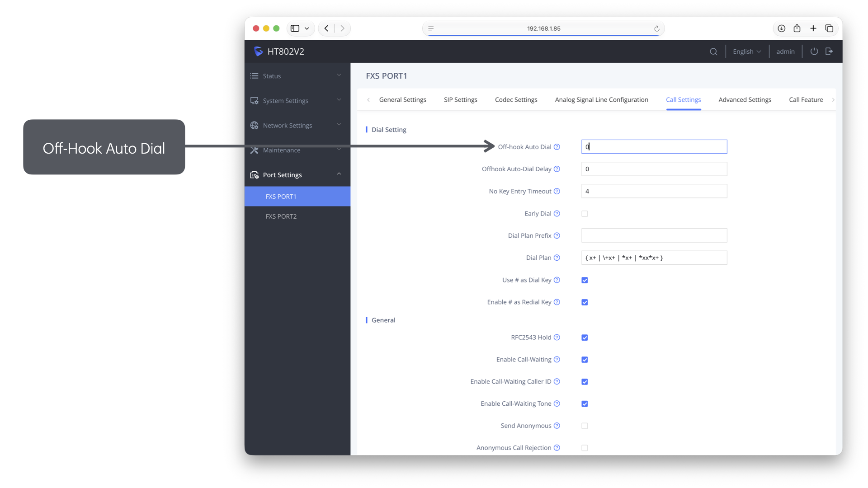Switch to the SIP Settings tab
This screenshot has height=488, width=868.
[460, 99]
